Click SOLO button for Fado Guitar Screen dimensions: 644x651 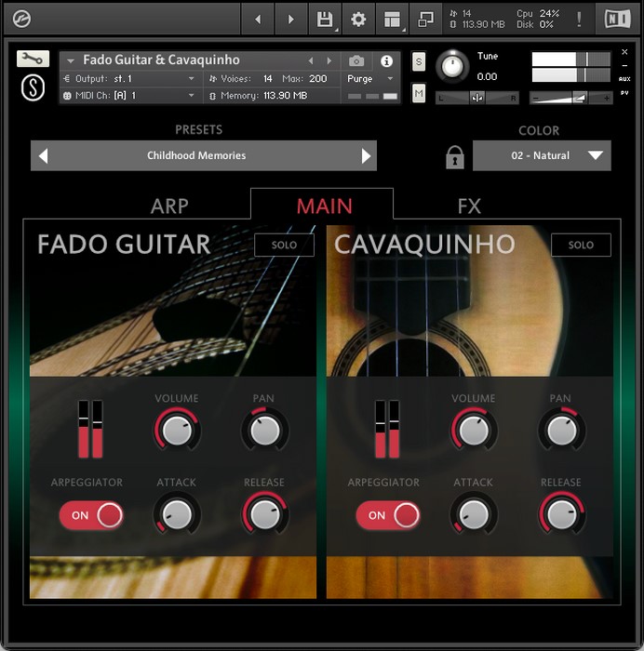pos(284,246)
